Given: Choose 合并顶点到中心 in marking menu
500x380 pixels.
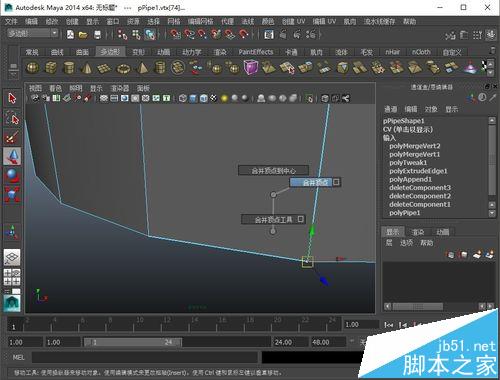Looking at the screenshot, I should pos(273,171).
